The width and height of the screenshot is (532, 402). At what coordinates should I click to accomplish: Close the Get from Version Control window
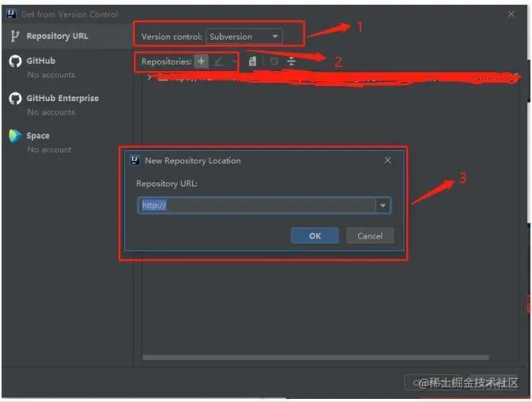pyautogui.click(x=511, y=14)
